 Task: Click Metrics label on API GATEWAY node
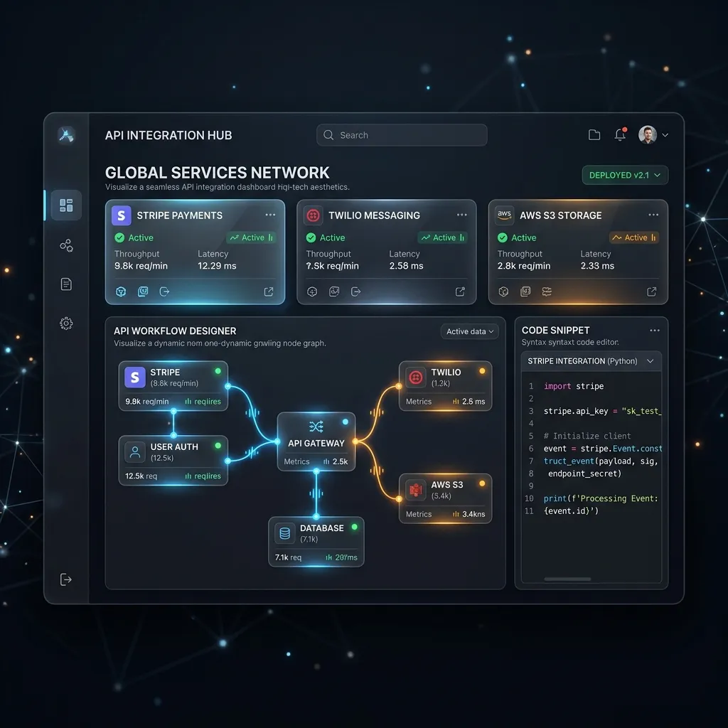pos(296,461)
